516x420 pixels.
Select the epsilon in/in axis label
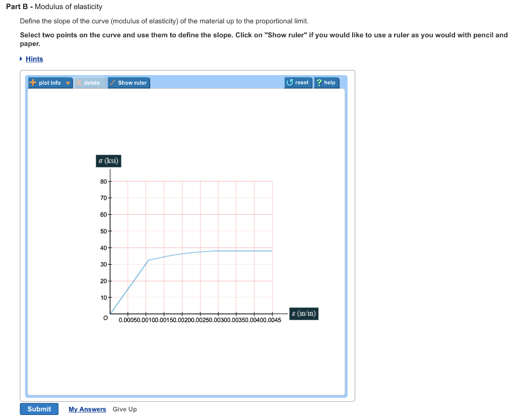(303, 314)
